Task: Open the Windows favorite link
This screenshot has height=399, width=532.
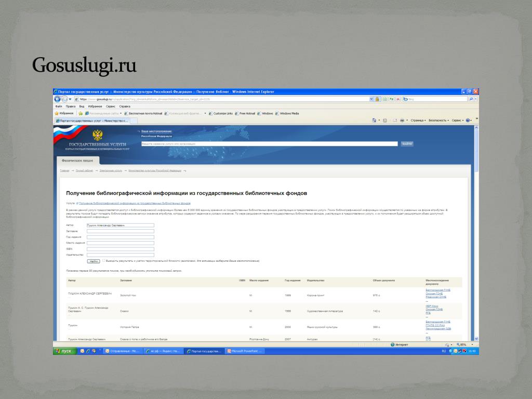Action: click(x=265, y=113)
